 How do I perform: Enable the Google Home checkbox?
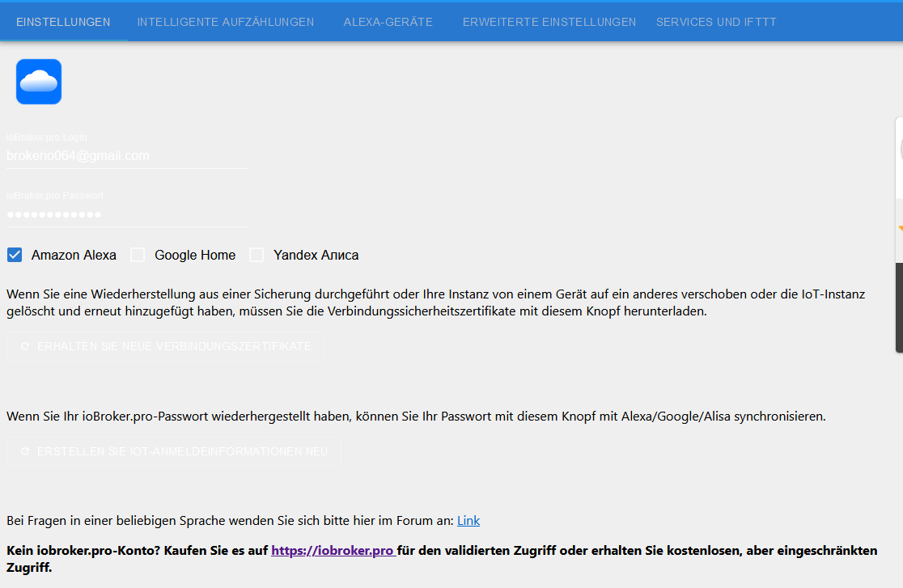(x=138, y=255)
